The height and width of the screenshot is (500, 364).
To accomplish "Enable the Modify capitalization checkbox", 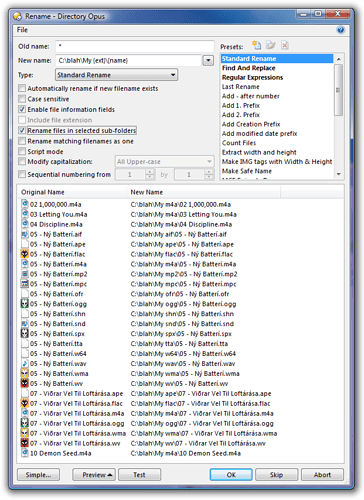I will click(x=22, y=161).
